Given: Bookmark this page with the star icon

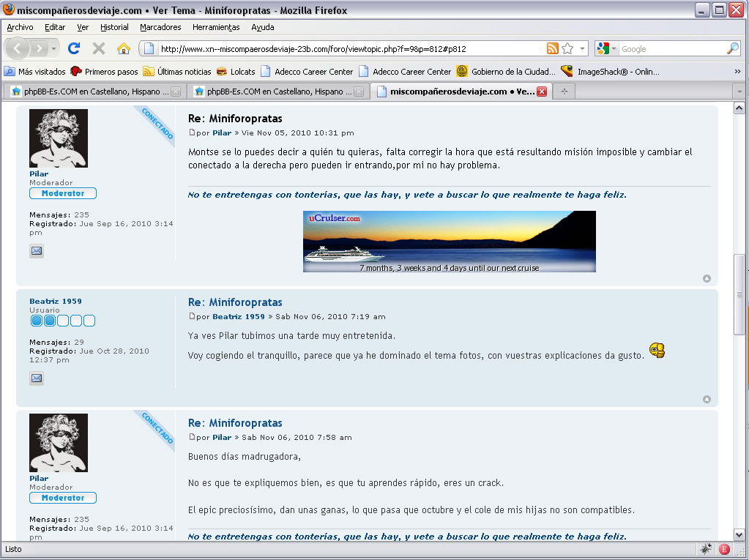Looking at the screenshot, I should [x=567, y=49].
